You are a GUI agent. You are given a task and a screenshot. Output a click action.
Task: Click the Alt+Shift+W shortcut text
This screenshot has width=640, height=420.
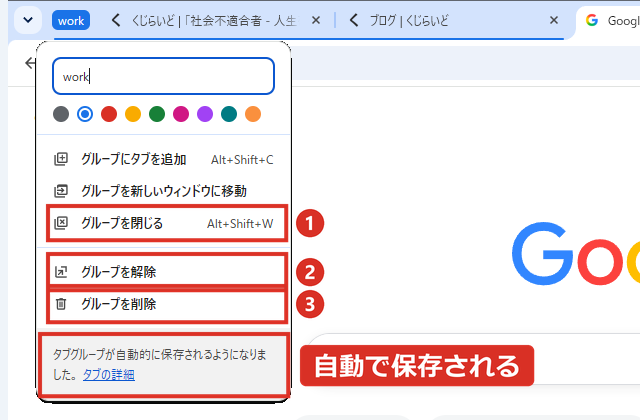pyautogui.click(x=240, y=224)
